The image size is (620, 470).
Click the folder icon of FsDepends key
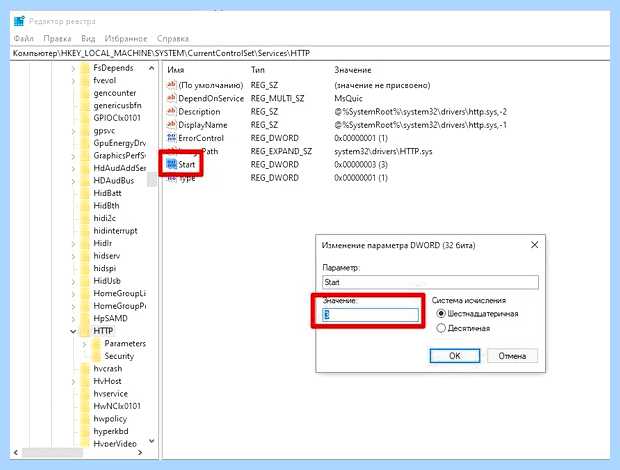[85, 68]
